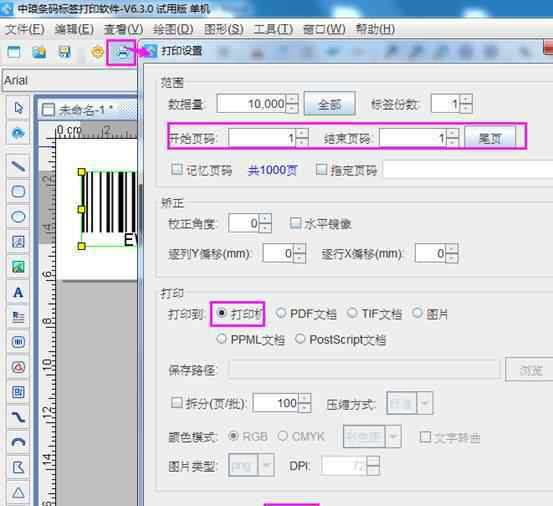The height and width of the screenshot is (506, 553).
Task: Click the blue tool icon below the pointer tool
Action: (18, 133)
